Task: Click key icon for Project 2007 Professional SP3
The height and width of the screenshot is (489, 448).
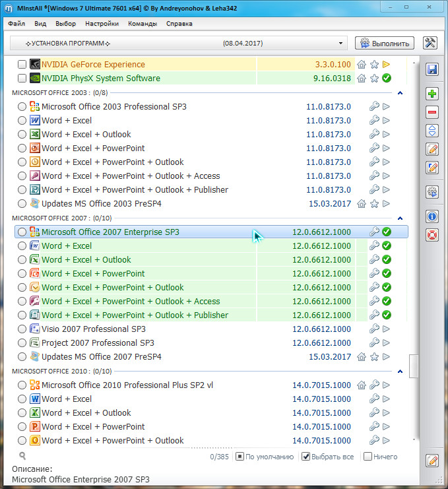Action: point(374,342)
